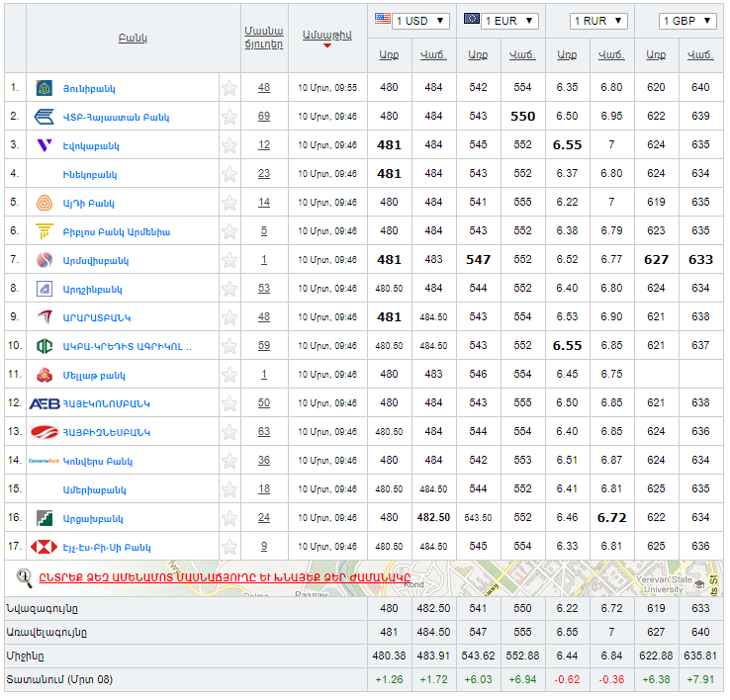730x700 pixels.
Task: Sort by the Բանկ column header
Action: click(133, 39)
